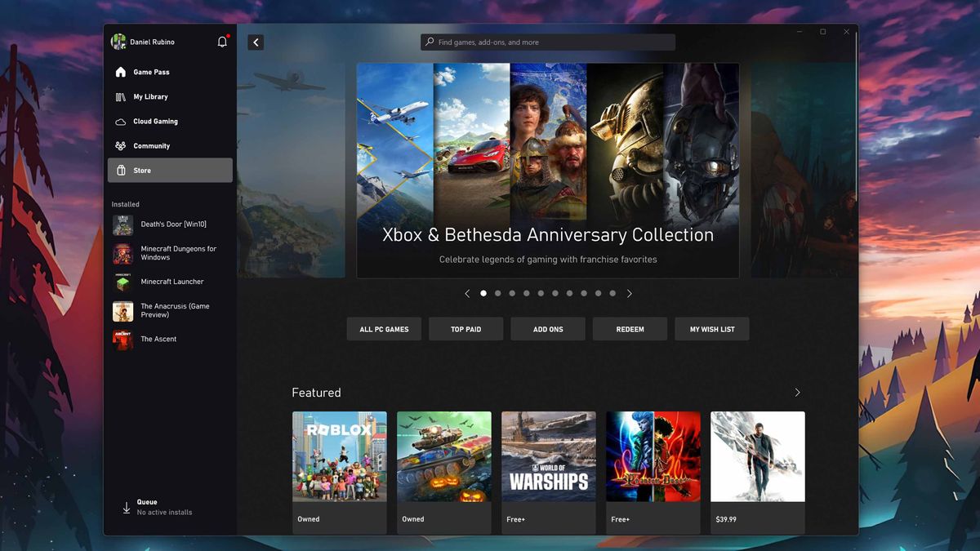Advance the carousel with the right arrow
The image size is (980, 551).
[630, 293]
